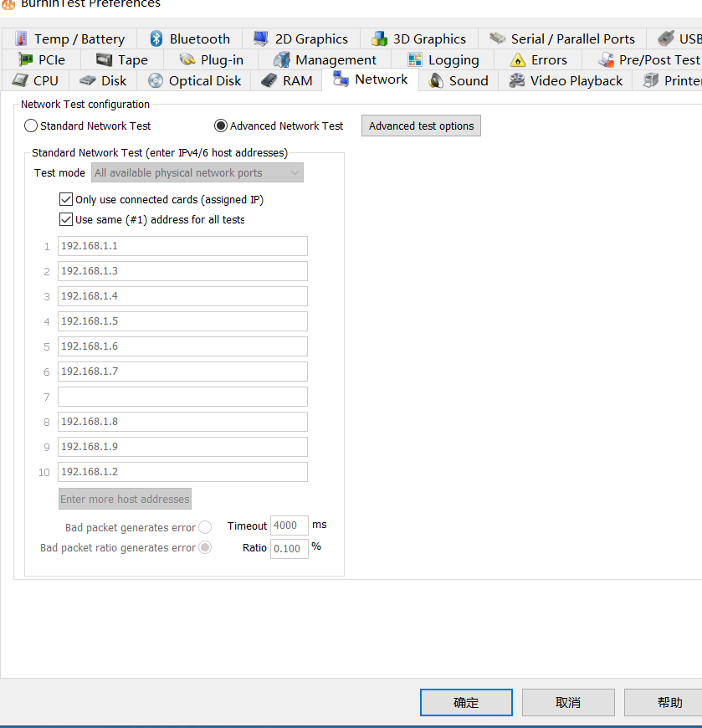Click host address field 9 with 192.168.1.9
702x728 pixels.
pyautogui.click(x=182, y=447)
